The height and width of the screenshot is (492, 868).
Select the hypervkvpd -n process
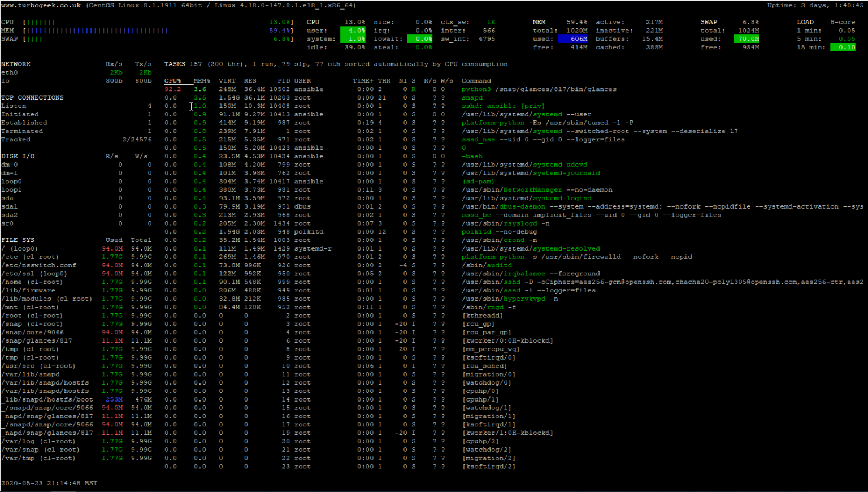[510, 299]
